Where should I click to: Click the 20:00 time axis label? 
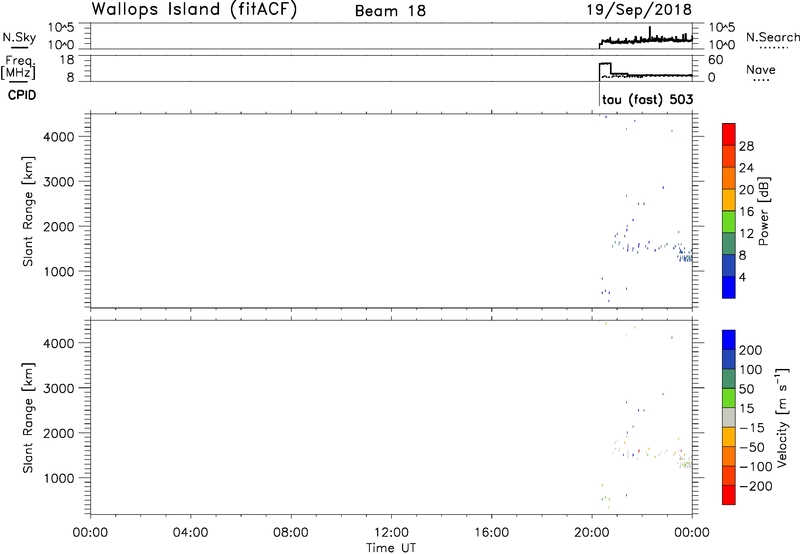click(x=592, y=533)
